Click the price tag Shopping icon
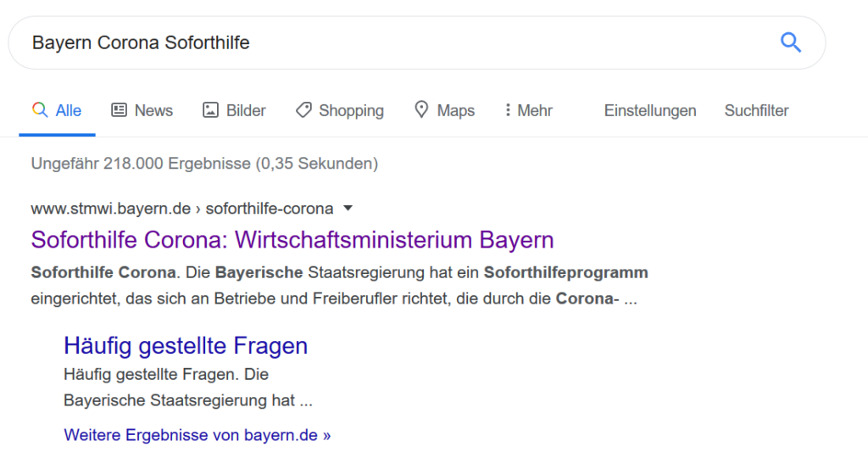 [303, 110]
